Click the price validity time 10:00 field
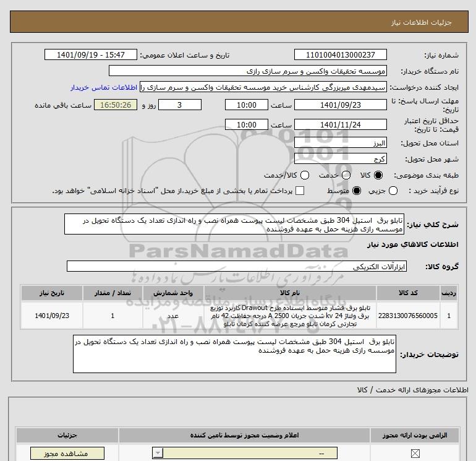 click(247, 124)
